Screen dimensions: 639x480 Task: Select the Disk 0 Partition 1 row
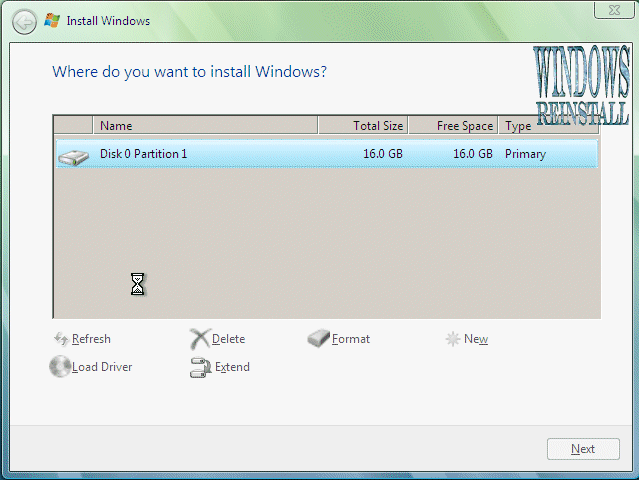click(x=325, y=154)
